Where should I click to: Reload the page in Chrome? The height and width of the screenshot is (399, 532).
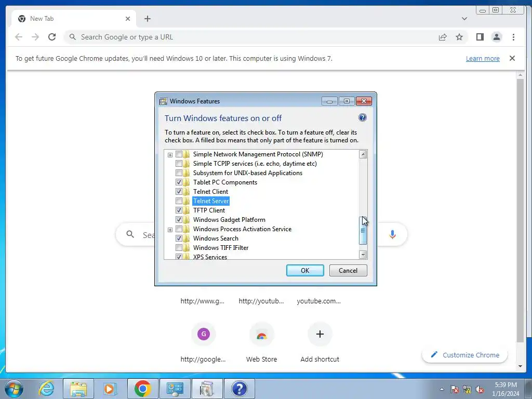click(52, 37)
